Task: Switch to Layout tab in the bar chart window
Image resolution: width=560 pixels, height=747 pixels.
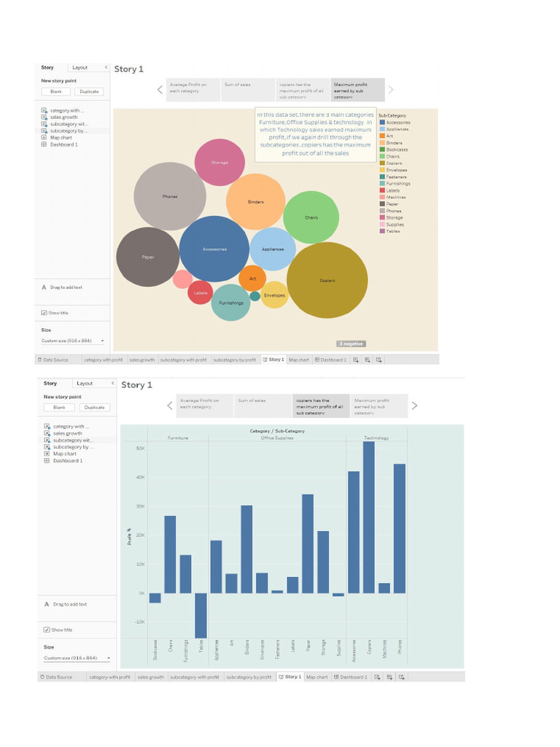Action: tap(85, 384)
